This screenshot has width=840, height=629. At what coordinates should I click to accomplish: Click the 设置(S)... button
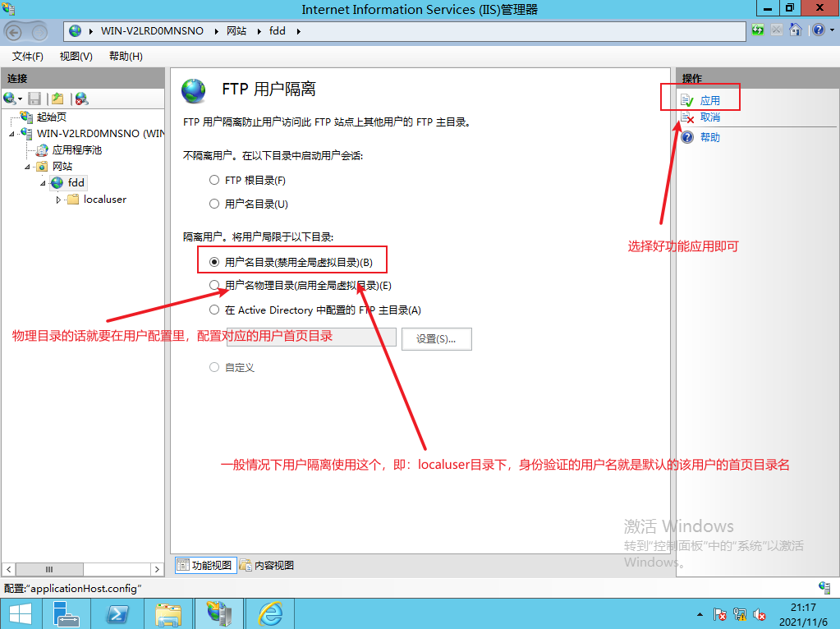[x=437, y=339]
